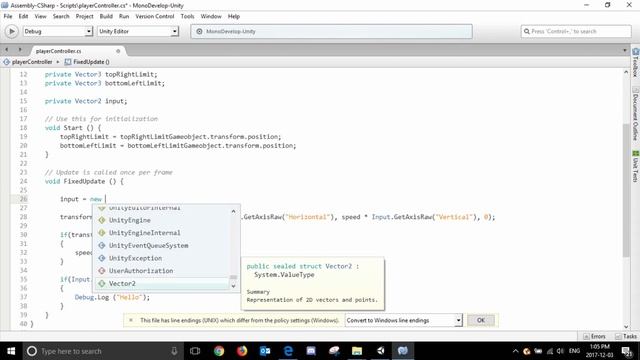The image size is (640, 360).
Task: Dismiss the line endings notification X
Action: click(x=131, y=320)
